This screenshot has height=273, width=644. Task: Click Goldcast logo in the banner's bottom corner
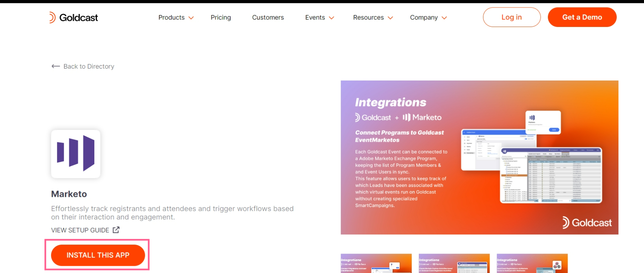[587, 223]
